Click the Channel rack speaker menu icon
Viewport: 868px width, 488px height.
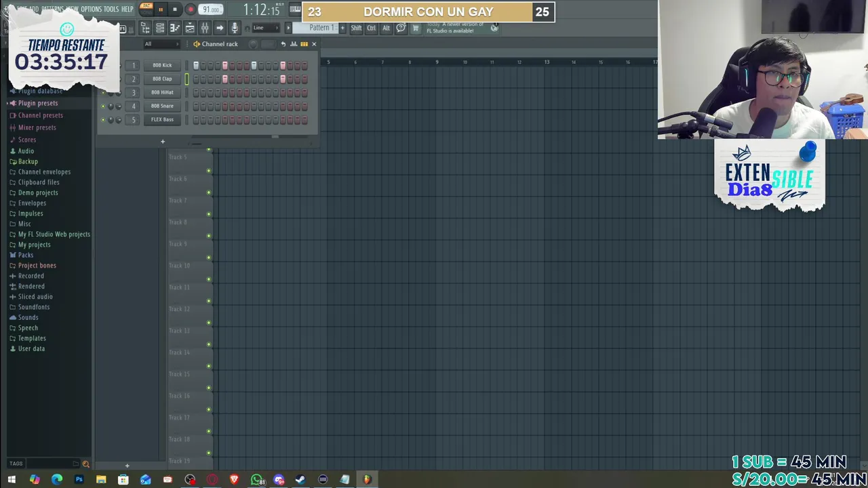(x=197, y=44)
